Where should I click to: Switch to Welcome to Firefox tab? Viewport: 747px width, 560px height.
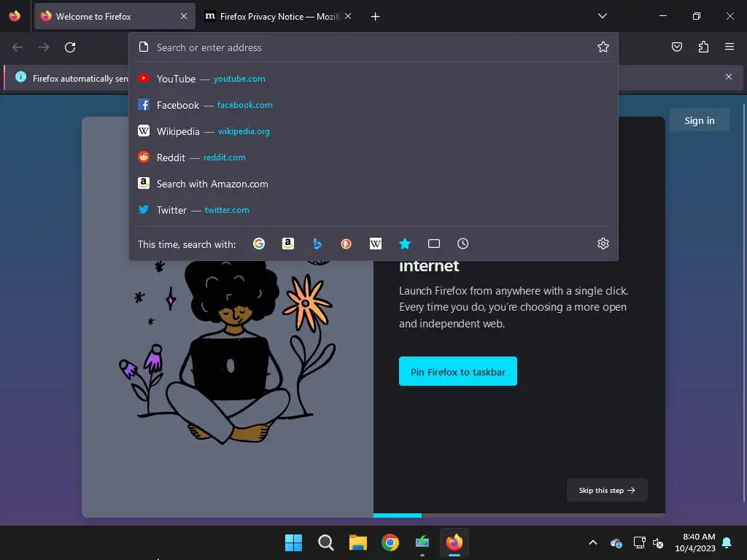click(115, 16)
